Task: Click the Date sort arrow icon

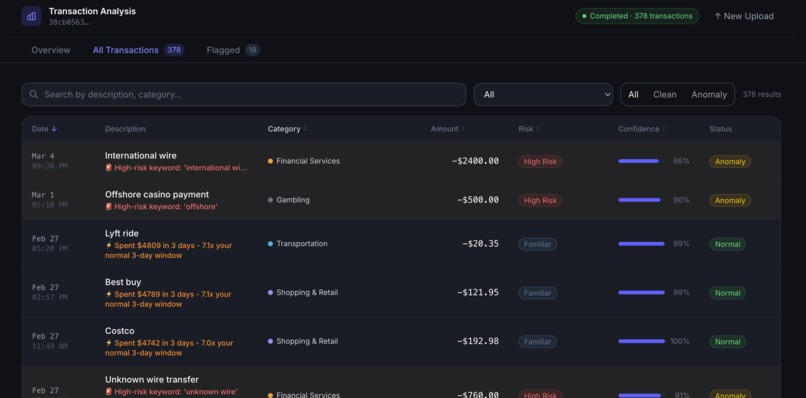Action: 54,129
